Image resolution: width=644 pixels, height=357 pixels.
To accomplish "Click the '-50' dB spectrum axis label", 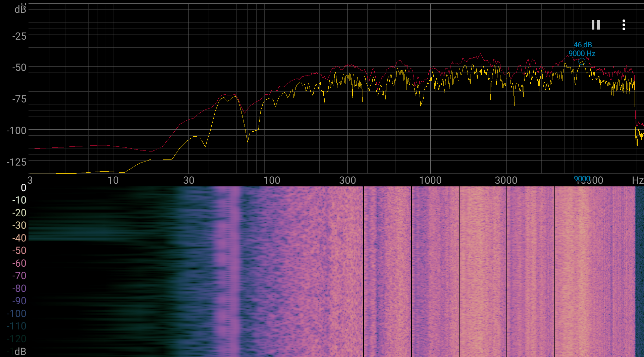I will (x=19, y=68).
